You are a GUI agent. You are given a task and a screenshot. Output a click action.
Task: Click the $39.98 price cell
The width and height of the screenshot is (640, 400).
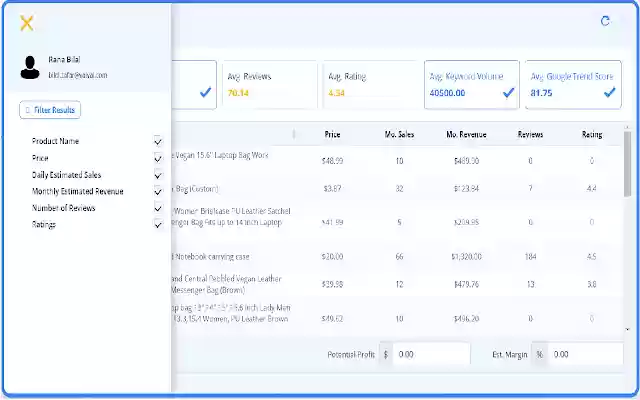point(332,284)
